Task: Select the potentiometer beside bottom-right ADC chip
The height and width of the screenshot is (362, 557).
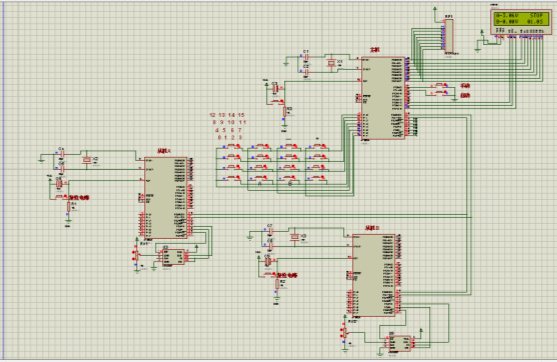Action: [x=344, y=332]
